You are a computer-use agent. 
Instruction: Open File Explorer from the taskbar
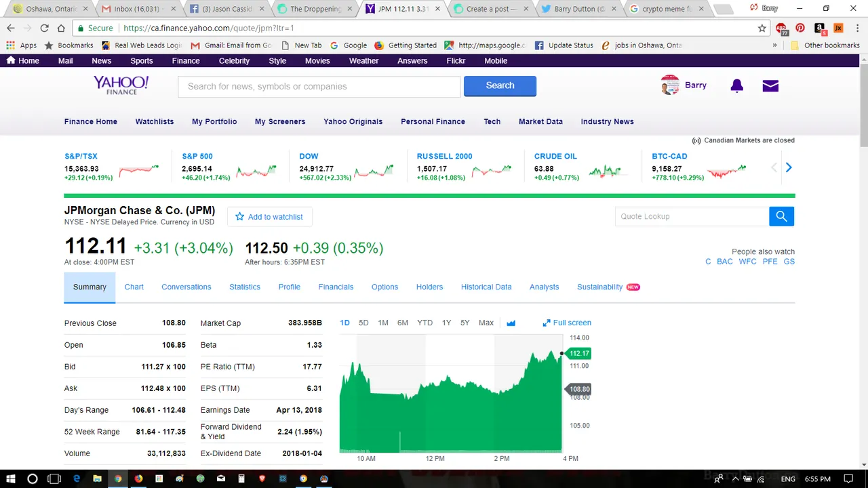click(97, 479)
